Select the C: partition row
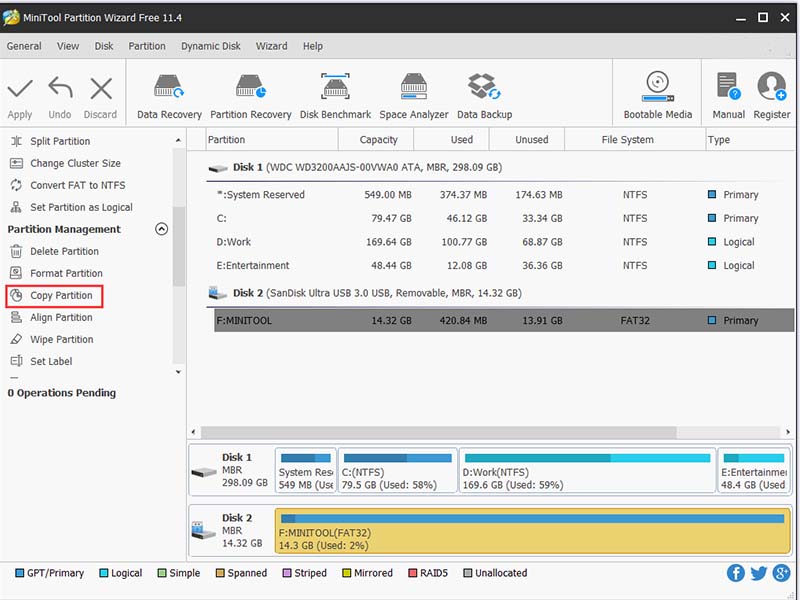800x600 pixels. click(504, 218)
